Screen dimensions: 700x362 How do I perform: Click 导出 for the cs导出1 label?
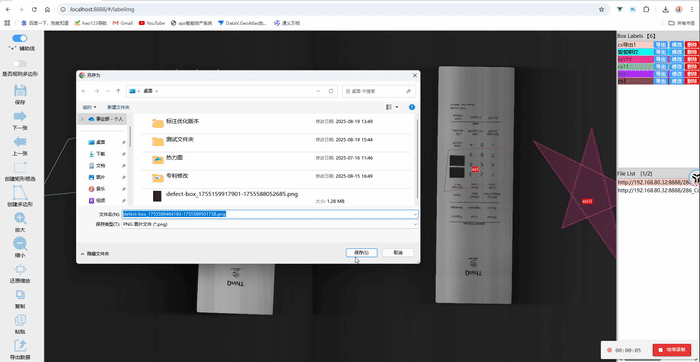point(660,45)
